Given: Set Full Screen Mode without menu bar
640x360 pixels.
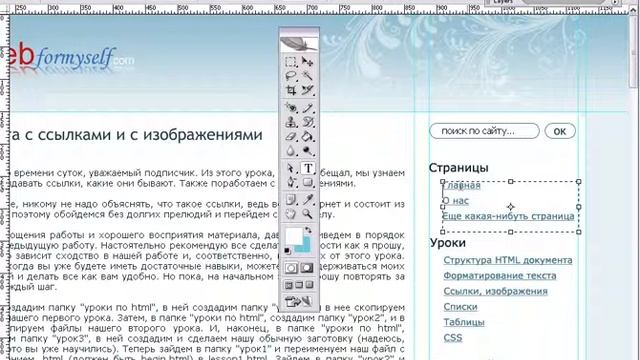Looking at the screenshot, I should [x=309, y=285].
